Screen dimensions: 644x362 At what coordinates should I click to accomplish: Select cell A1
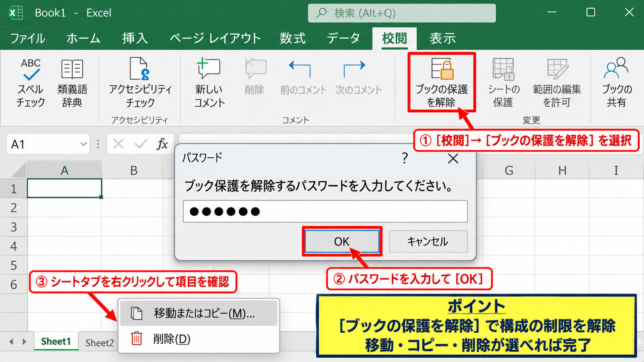(x=64, y=188)
